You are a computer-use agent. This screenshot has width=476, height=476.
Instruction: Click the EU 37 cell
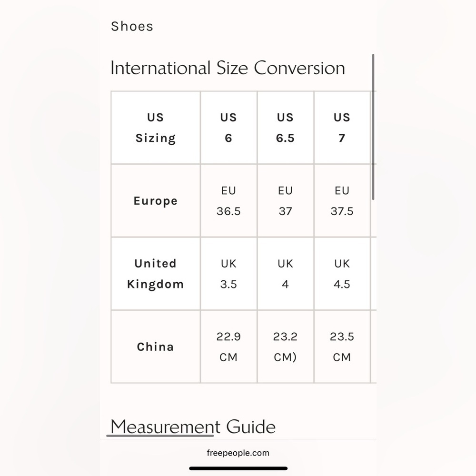285,201
